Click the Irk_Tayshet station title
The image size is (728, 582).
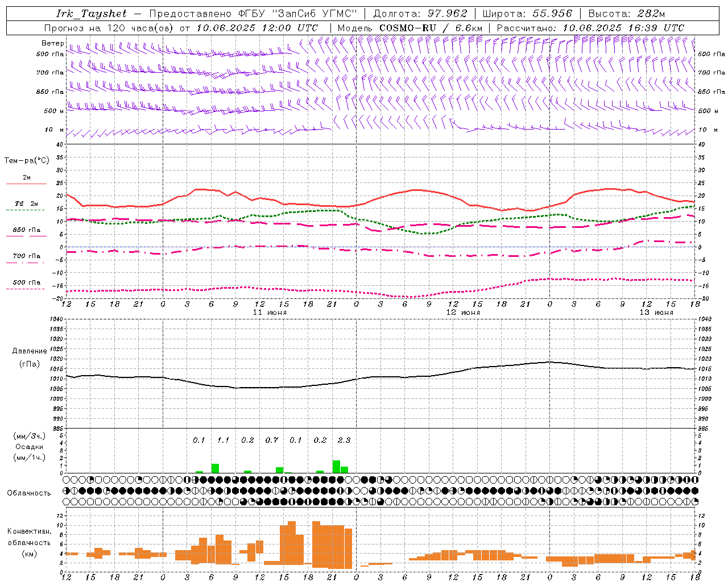tap(92, 14)
